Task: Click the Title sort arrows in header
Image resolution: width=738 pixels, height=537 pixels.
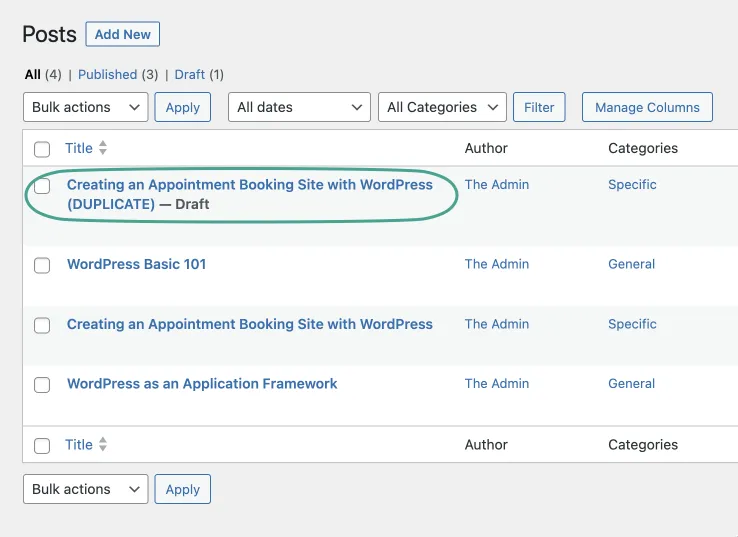Action: [103, 148]
